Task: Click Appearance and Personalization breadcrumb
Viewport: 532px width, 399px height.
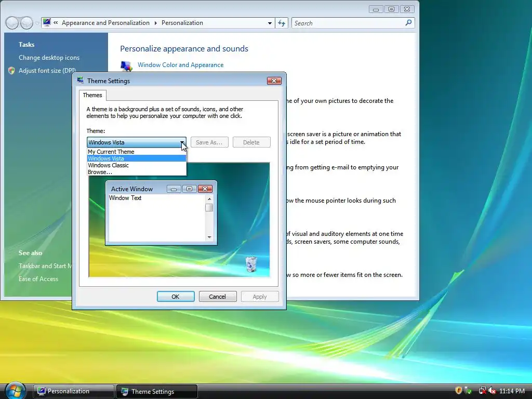Action: pyautogui.click(x=105, y=23)
